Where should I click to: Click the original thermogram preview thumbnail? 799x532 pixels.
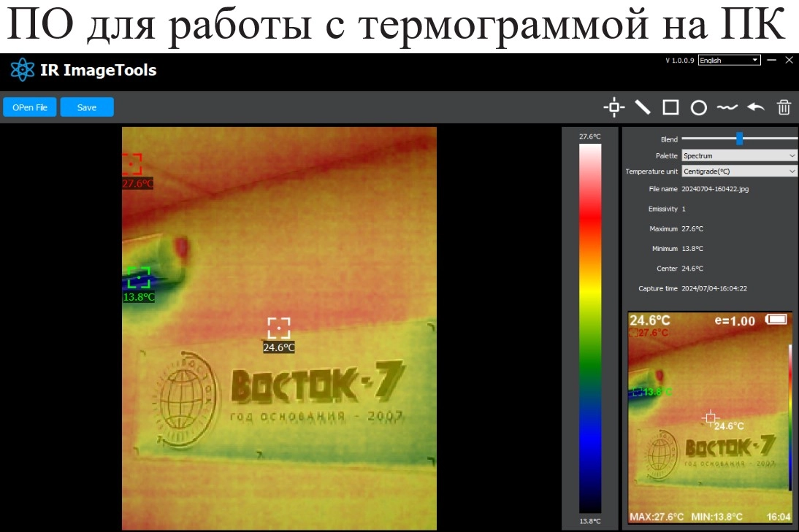710,418
